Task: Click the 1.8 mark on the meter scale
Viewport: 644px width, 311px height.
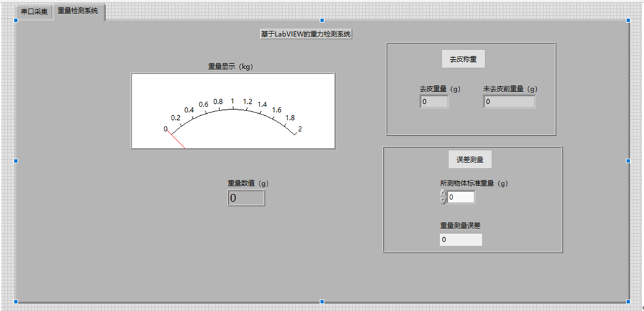Action: coord(290,118)
